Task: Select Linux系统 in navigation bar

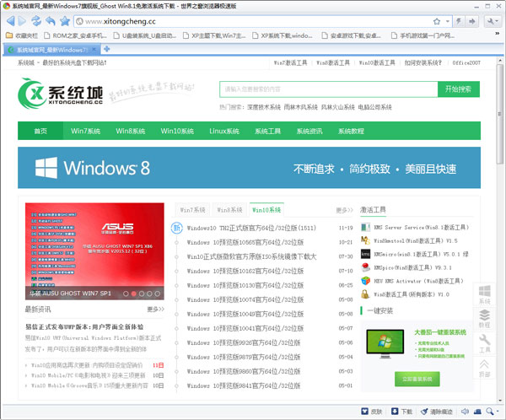Action: click(224, 131)
